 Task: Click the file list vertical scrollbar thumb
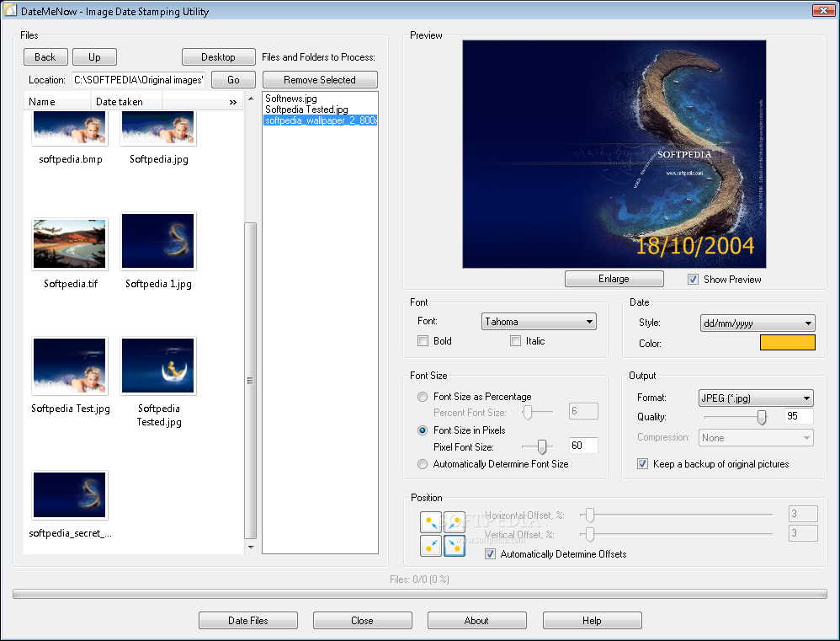coord(250,381)
